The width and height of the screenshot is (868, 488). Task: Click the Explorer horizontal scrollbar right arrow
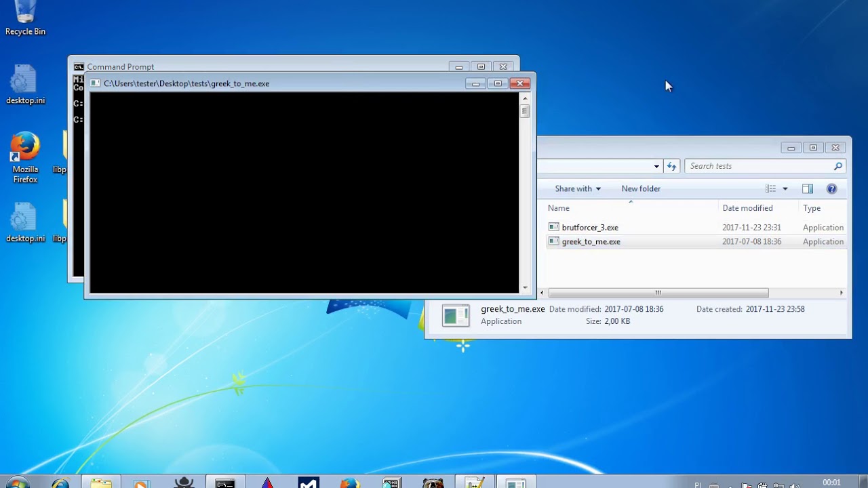point(842,293)
